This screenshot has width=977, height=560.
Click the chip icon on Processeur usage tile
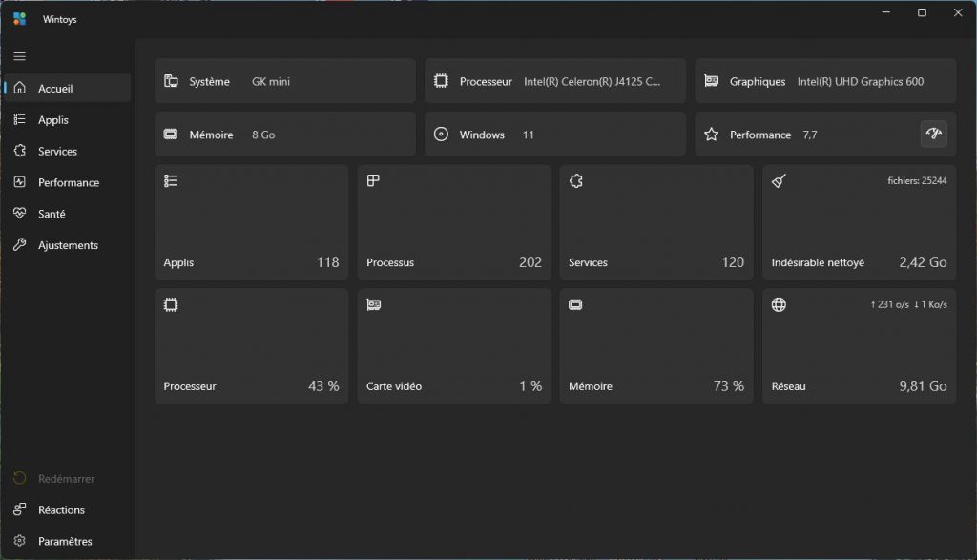point(171,304)
